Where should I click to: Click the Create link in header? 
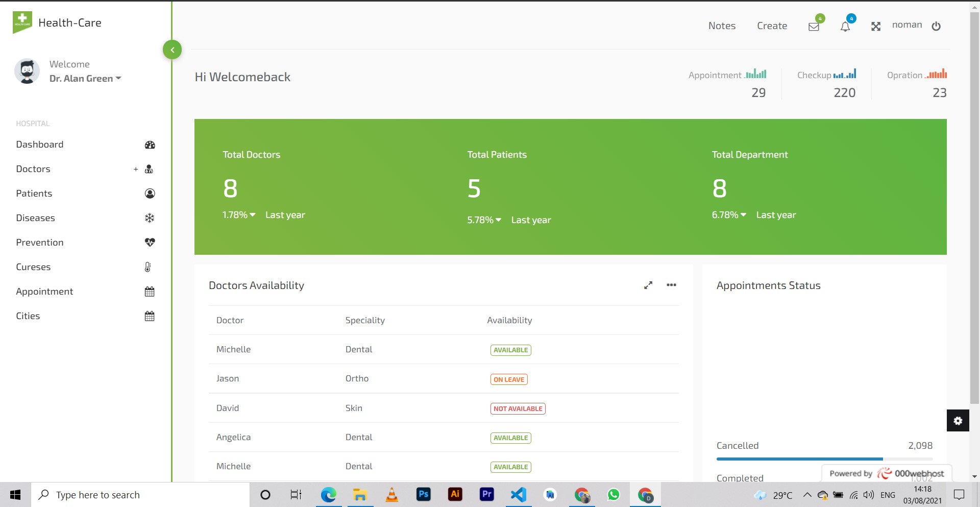point(772,26)
